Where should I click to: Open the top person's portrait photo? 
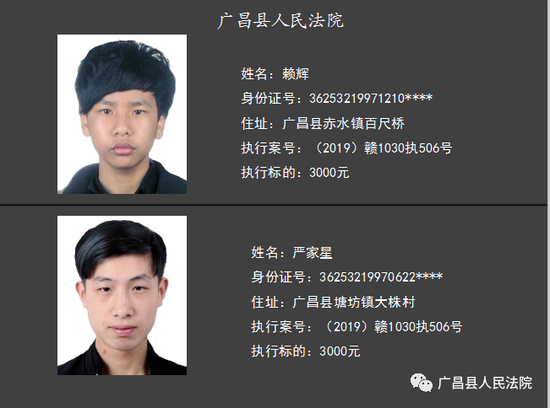[x=122, y=114]
